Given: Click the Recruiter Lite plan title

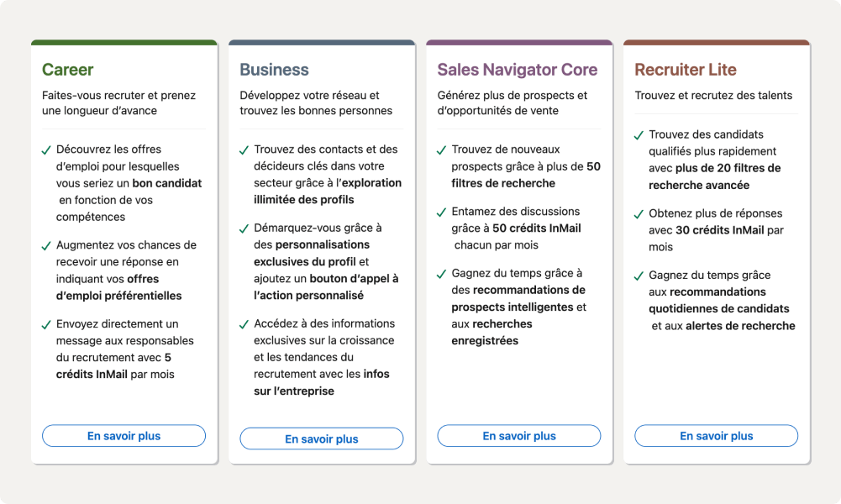Looking at the screenshot, I should tap(685, 70).
